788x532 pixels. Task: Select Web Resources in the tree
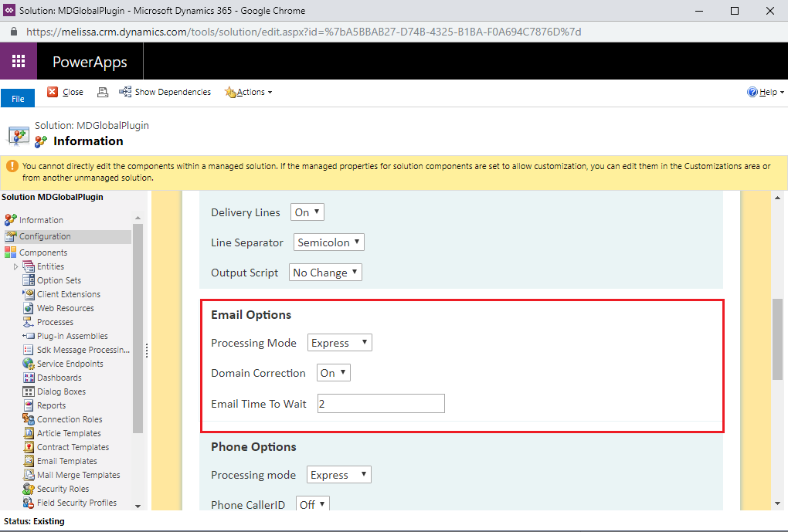click(66, 308)
